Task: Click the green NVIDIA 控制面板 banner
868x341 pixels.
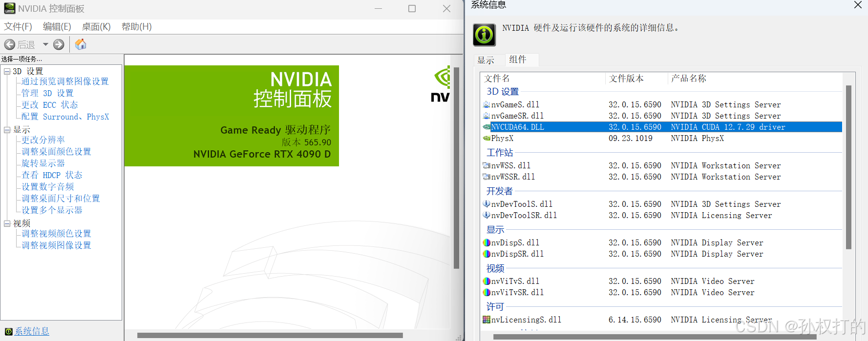Action: pos(232,116)
